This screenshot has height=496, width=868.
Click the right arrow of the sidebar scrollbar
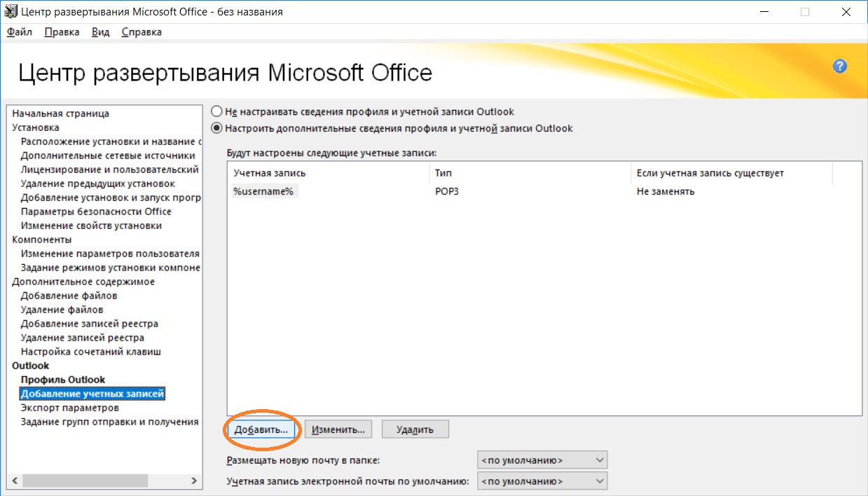195,481
